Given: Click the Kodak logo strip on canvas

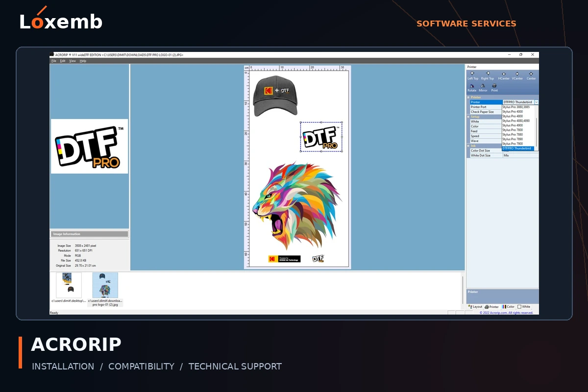Looking at the screenshot, I should 284,259.
